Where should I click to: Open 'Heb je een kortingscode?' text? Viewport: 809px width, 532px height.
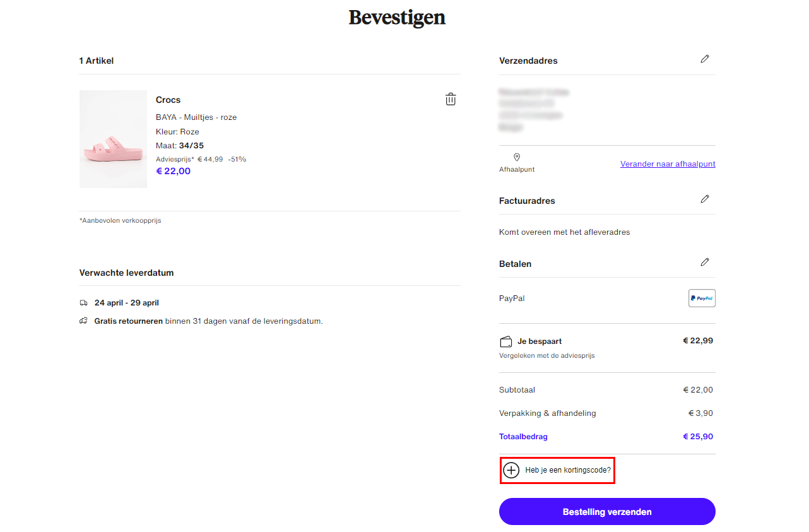tap(568, 470)
